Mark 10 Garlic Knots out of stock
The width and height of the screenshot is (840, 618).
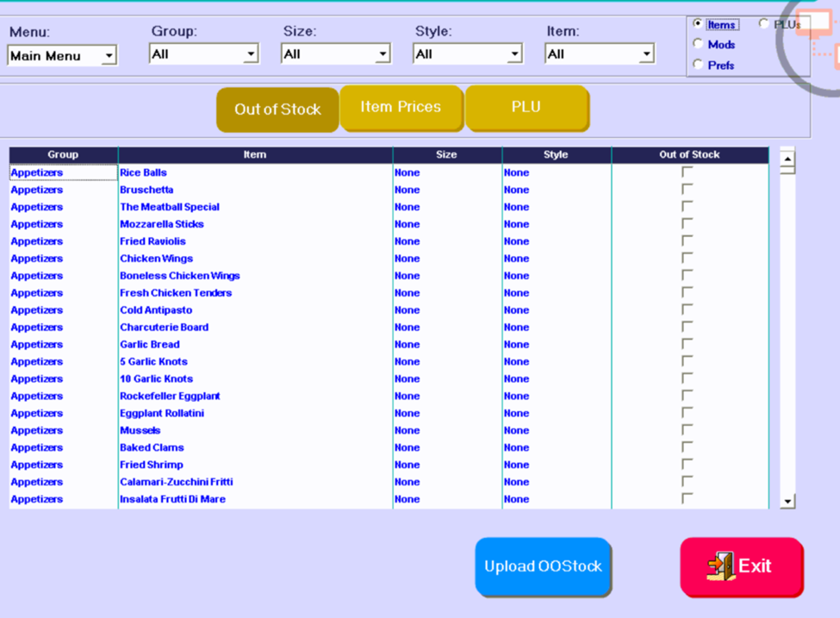pos(687,378)
